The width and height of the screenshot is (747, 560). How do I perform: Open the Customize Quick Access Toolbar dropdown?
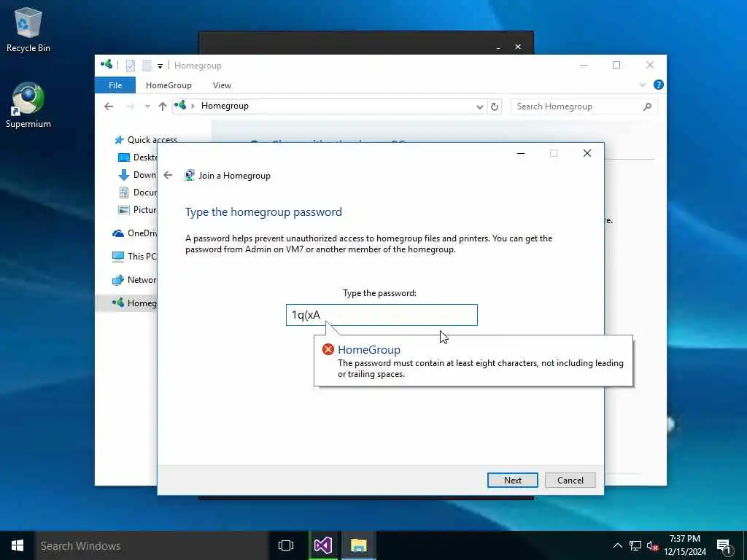(160, 66)
